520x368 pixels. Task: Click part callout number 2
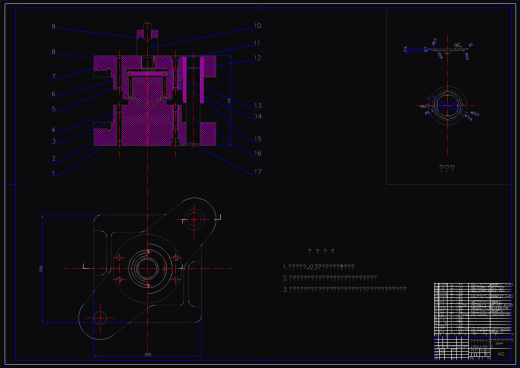point(53,158)
